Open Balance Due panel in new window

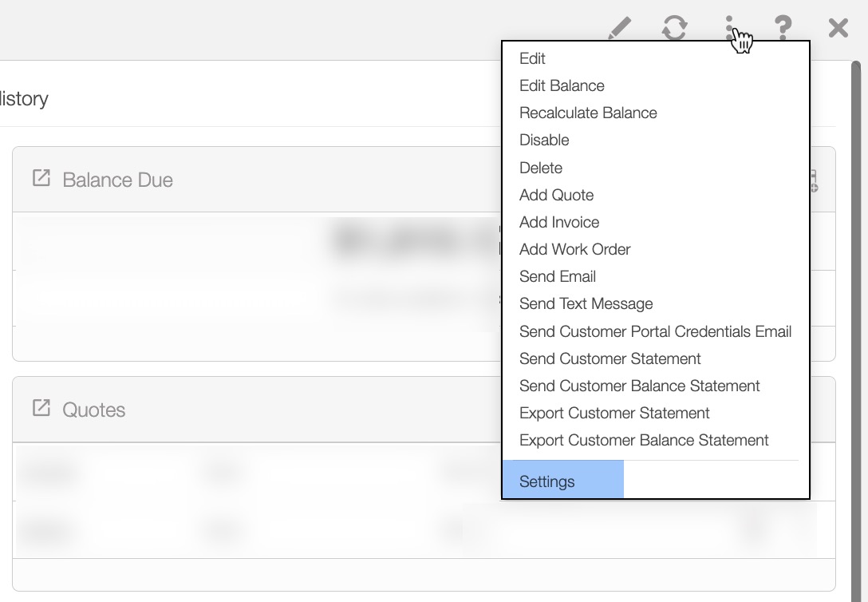click(x=41, y=178)
